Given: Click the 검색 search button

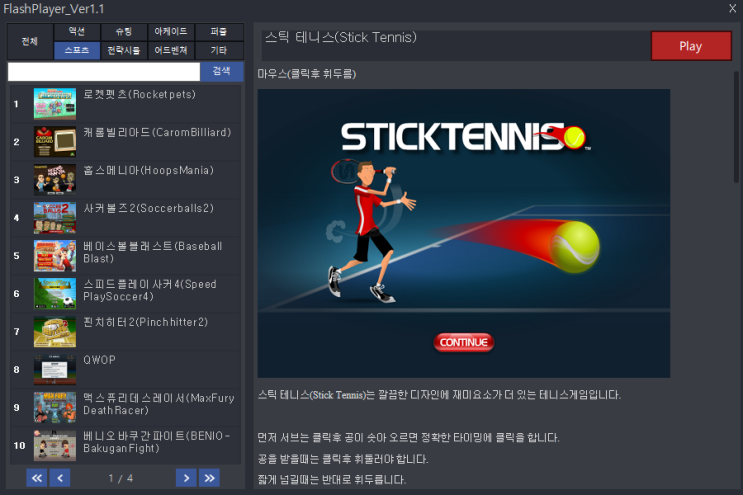Looking at the screenshot, I should click(x=221, y=71).
